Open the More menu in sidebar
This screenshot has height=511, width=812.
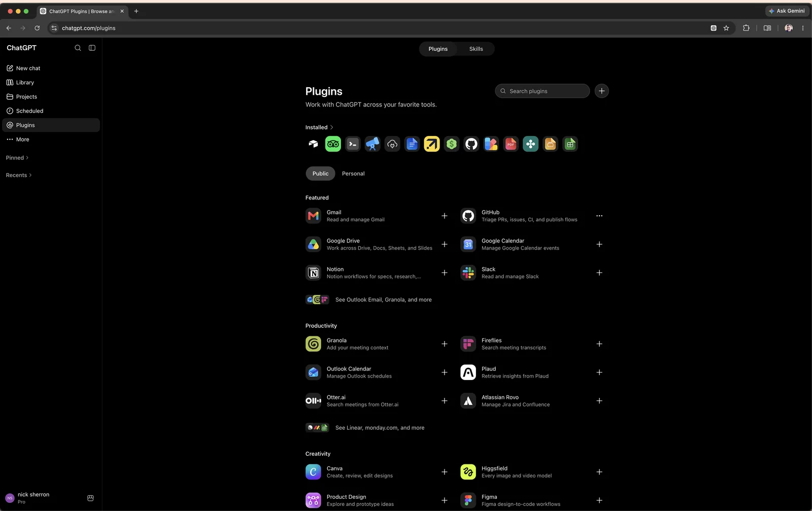pyautogui.click(x=51, y=140)
